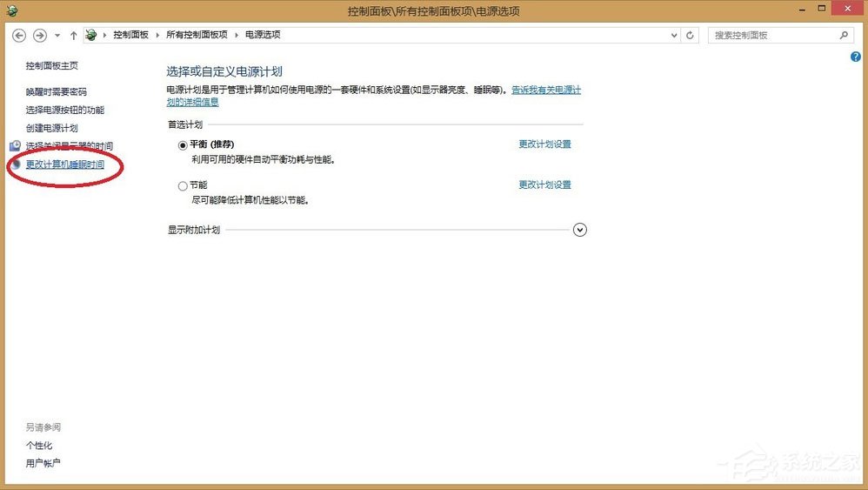Click the icon beside 更改计算机睡眠时间
Screen dimensions: 868x490
point(15,164)
